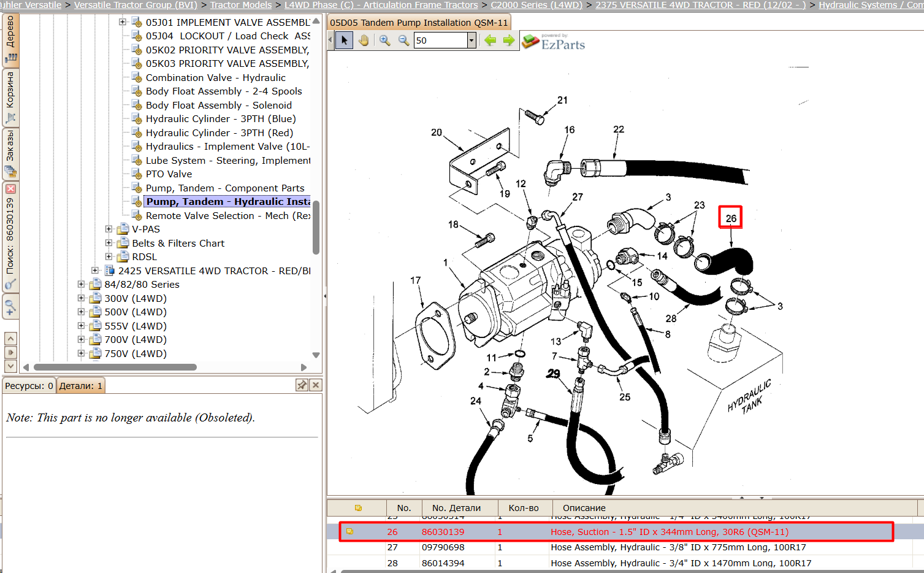Go to previous page with green left arrow

pyautogui.click(x=490, y=40)
